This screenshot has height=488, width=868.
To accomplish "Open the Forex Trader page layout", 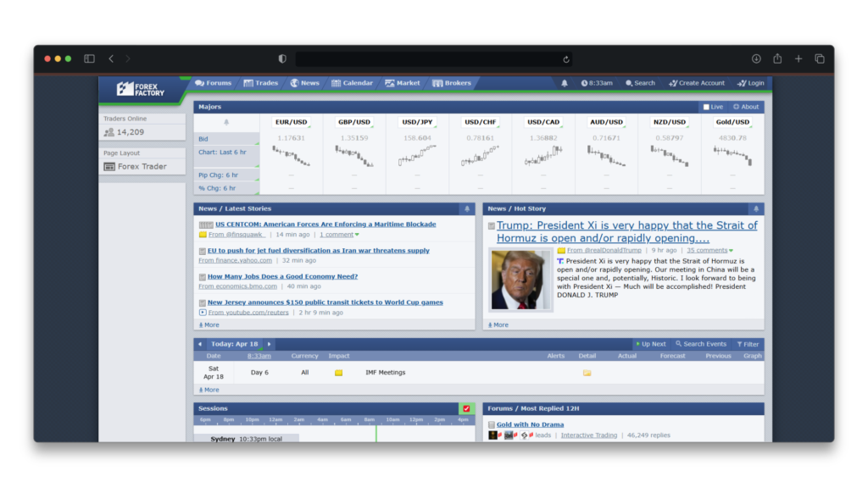I will coord(142,167).
